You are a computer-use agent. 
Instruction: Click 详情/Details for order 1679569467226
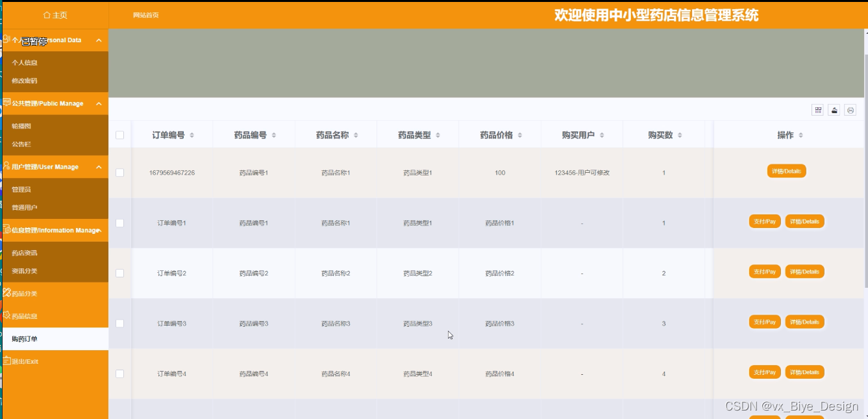click(x=786, y=171)
